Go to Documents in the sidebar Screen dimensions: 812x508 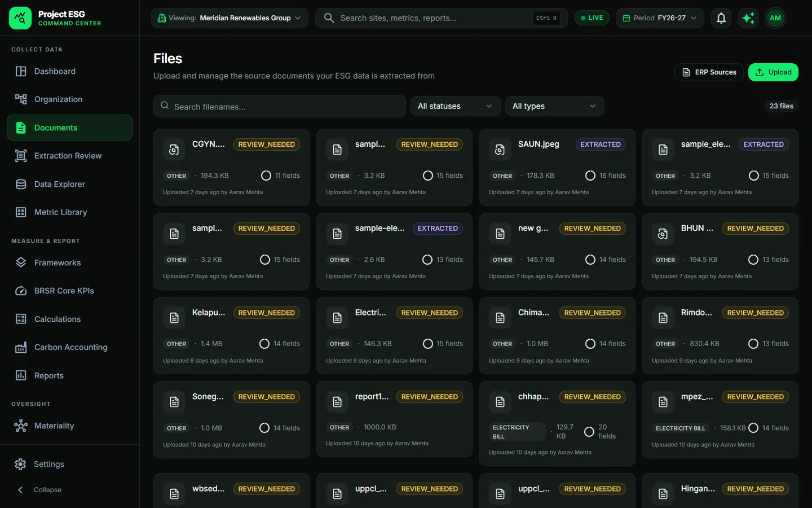pos(69,128)
